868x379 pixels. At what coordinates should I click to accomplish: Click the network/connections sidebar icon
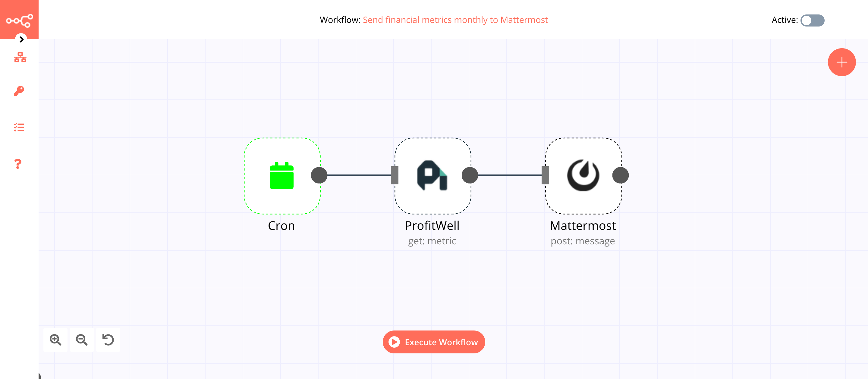[19, 58]
